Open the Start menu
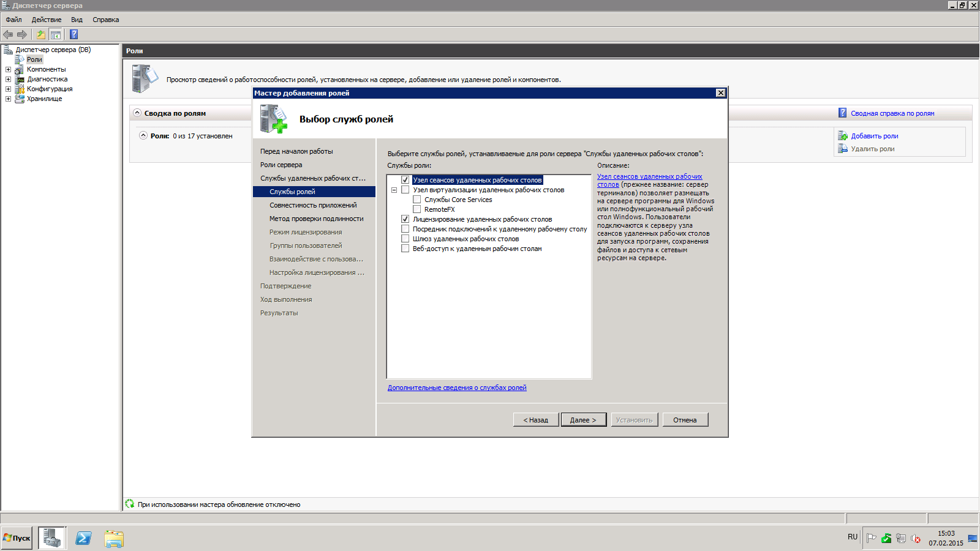Viewport: 980px width, 551px height. (17, 538)
